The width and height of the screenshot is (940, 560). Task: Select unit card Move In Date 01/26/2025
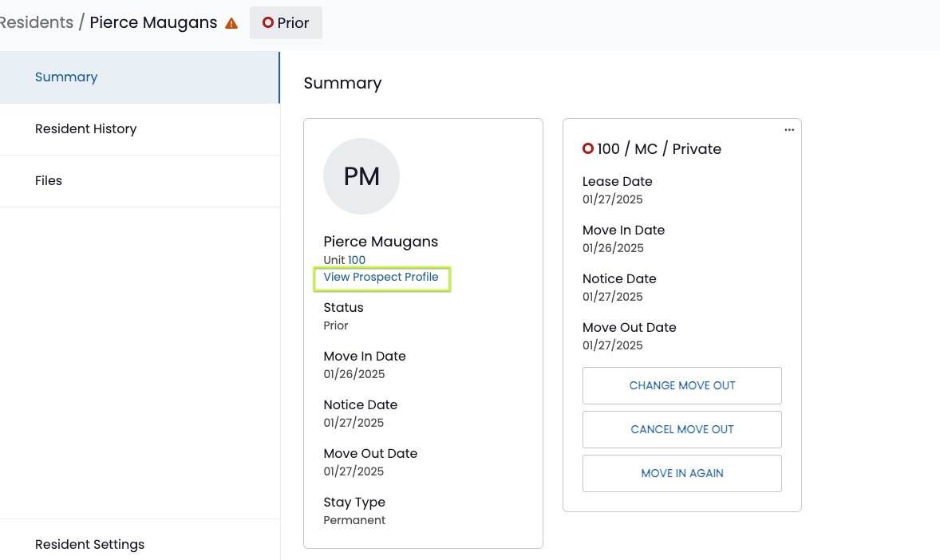point(613,247)
